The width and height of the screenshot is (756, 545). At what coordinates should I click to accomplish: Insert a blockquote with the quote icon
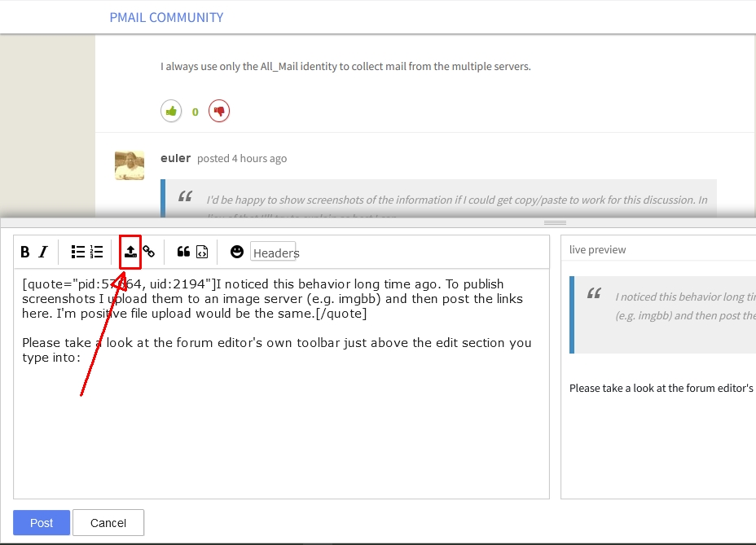point(183,253)
